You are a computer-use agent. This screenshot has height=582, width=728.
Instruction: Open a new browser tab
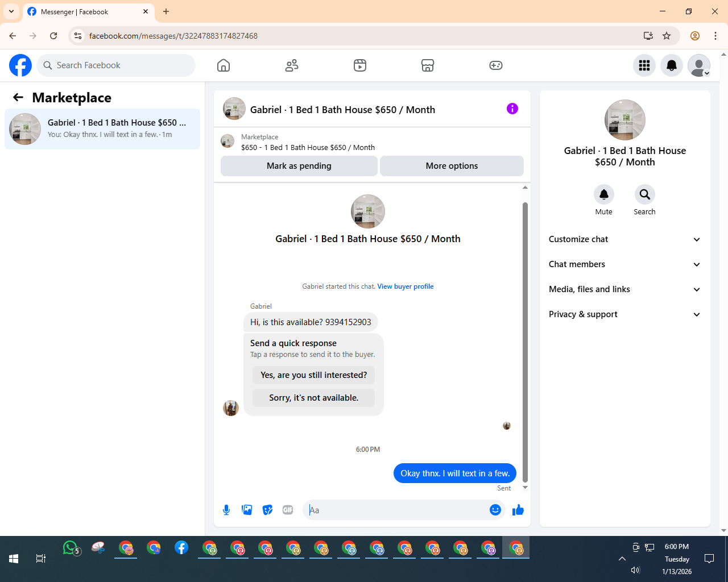tap(166, 11)
